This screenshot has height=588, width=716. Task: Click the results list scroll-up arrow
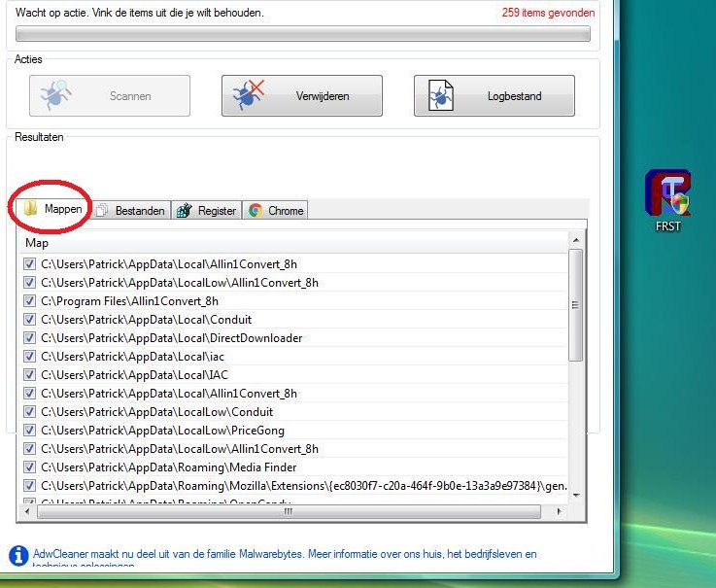576,240
